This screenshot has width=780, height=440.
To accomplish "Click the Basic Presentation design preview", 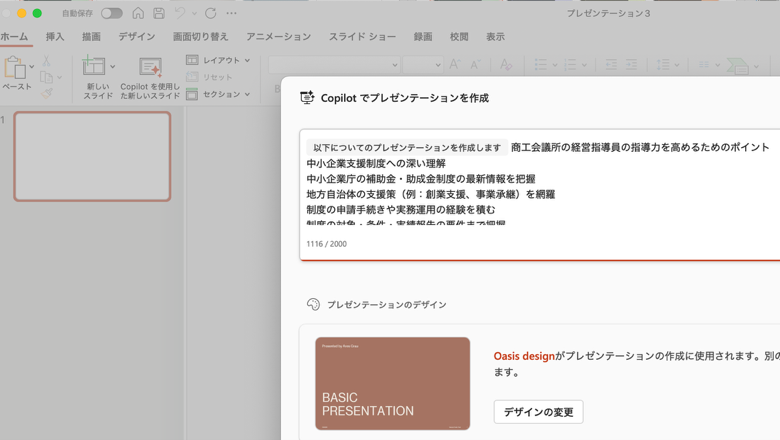I will click(392, 384).
